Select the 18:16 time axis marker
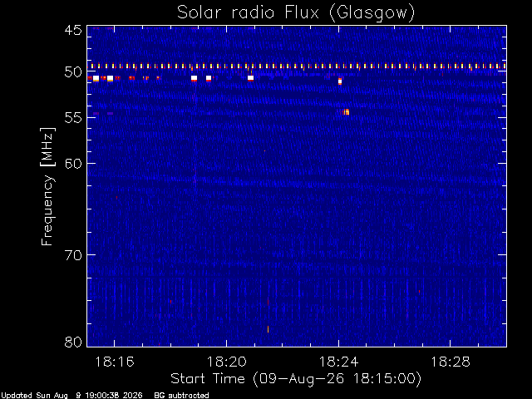This screenshot has width=532, height=399. coord(115,362)
